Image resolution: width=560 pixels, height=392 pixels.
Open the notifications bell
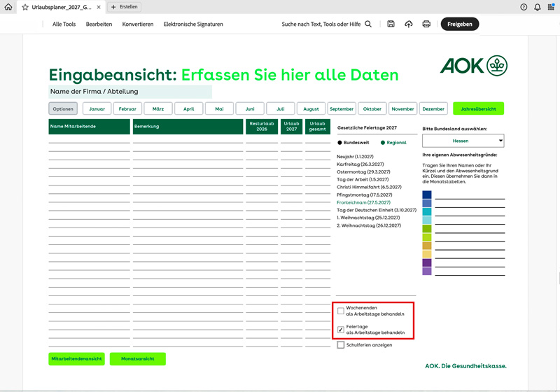537,7
